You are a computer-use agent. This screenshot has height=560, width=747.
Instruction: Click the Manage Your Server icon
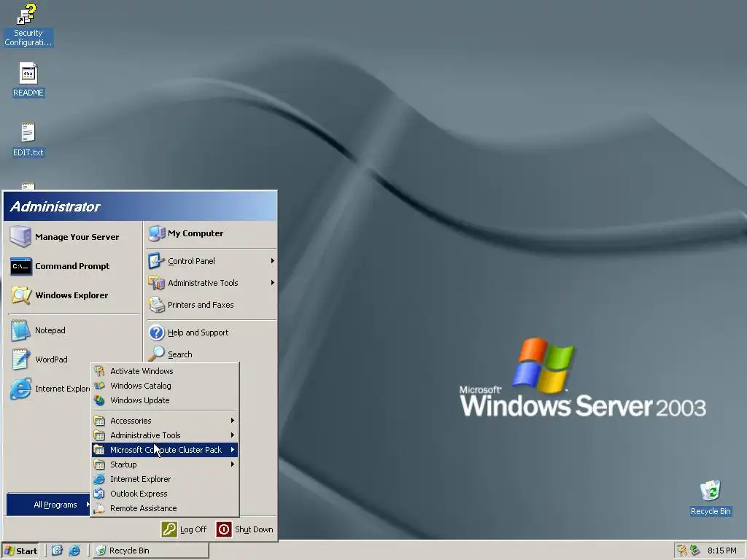pyautogui.click(x=20, y=237)
